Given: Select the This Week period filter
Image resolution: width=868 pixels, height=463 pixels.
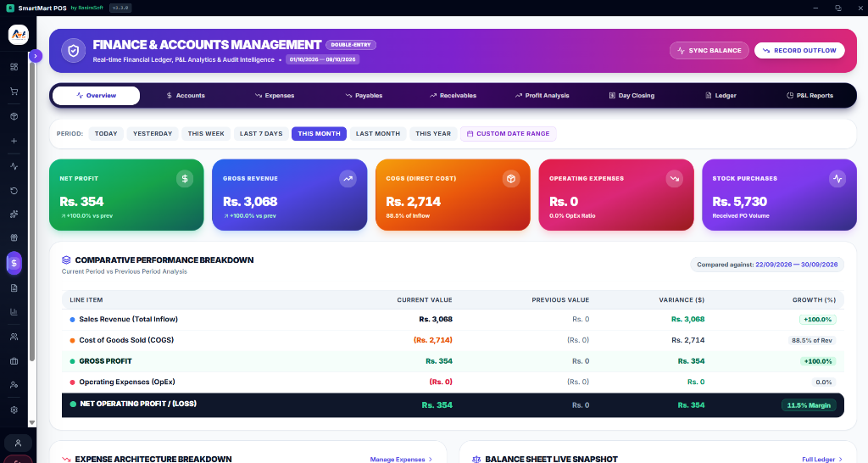Looking at the screenshot, I should coord(206,133).
